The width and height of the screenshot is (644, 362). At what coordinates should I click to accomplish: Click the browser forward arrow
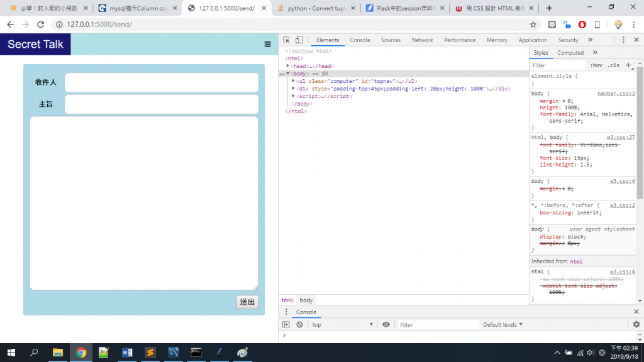coord(25,25)
